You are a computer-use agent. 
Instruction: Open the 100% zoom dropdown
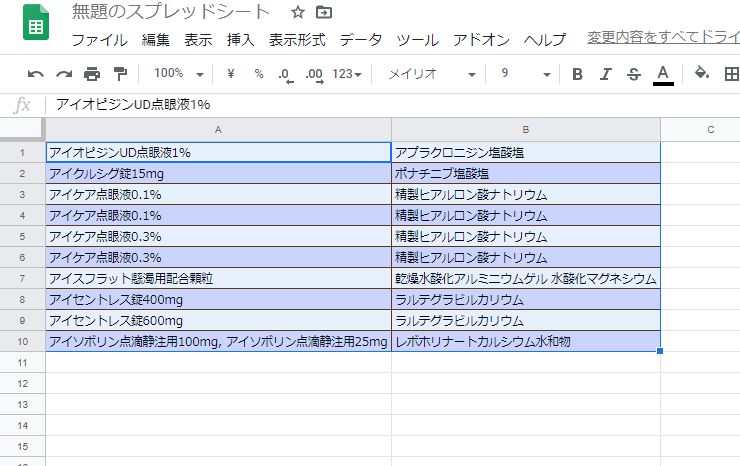tap(178, 74)
